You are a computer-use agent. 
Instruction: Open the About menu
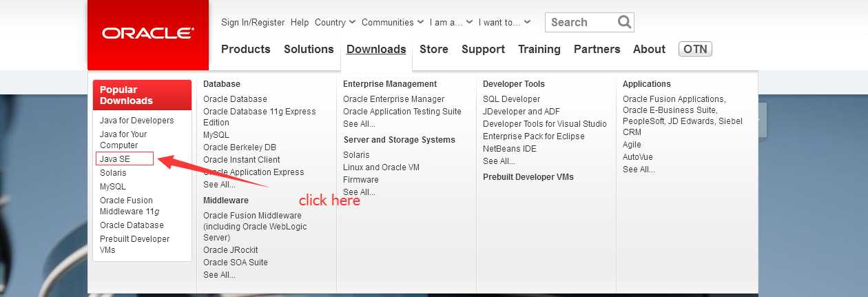click(x=649, y=49)
